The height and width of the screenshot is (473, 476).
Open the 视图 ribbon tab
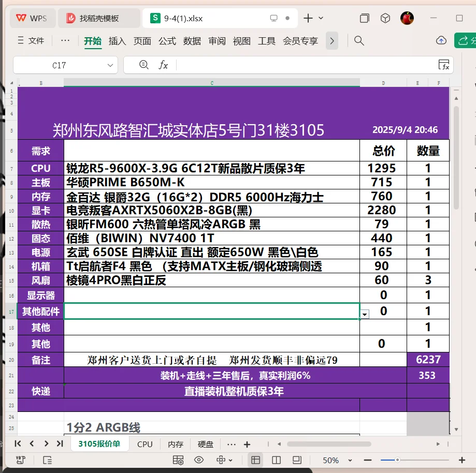(x=242, y=41)
